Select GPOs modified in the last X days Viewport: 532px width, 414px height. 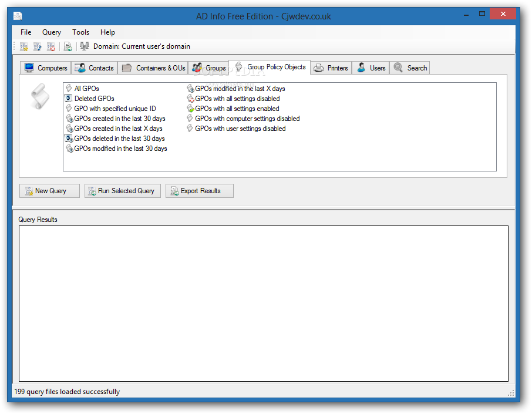(236, 89)
